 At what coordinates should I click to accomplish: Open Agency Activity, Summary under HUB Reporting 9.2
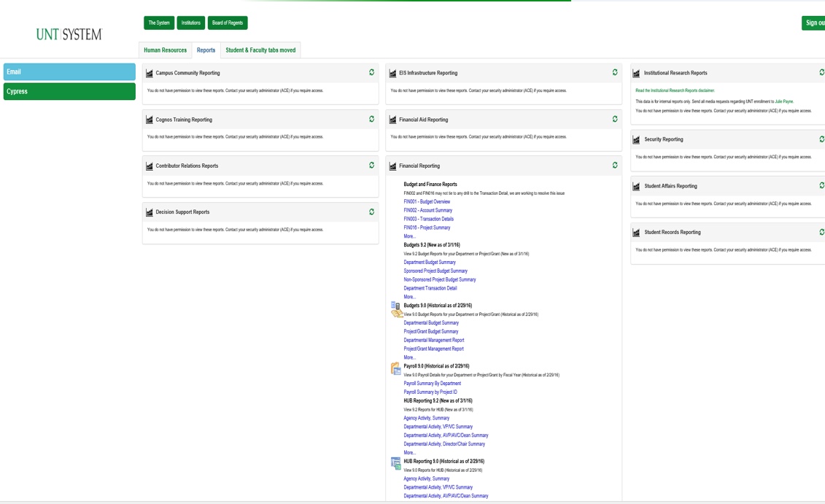426,418
